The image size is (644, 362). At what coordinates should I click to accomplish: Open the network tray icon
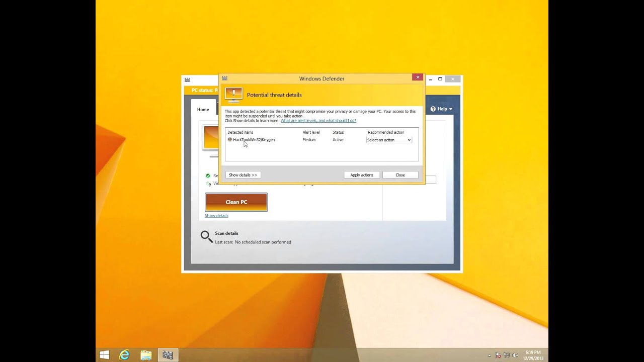click(507, 355)
